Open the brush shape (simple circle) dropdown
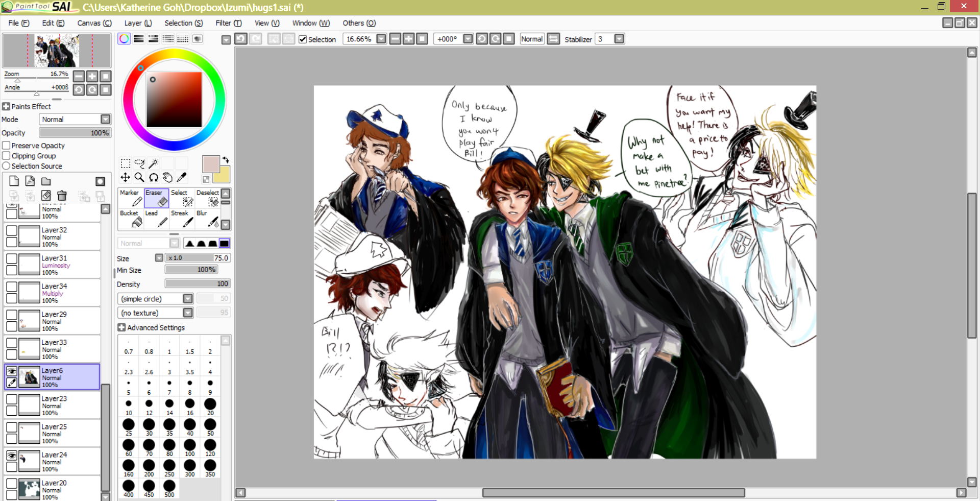The height and width of the screenshot is (501, 980). pos(188,299)
